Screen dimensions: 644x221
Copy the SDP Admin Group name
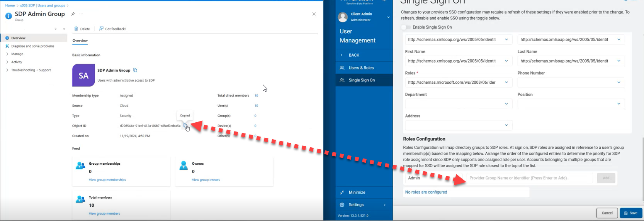coord(135,70)
